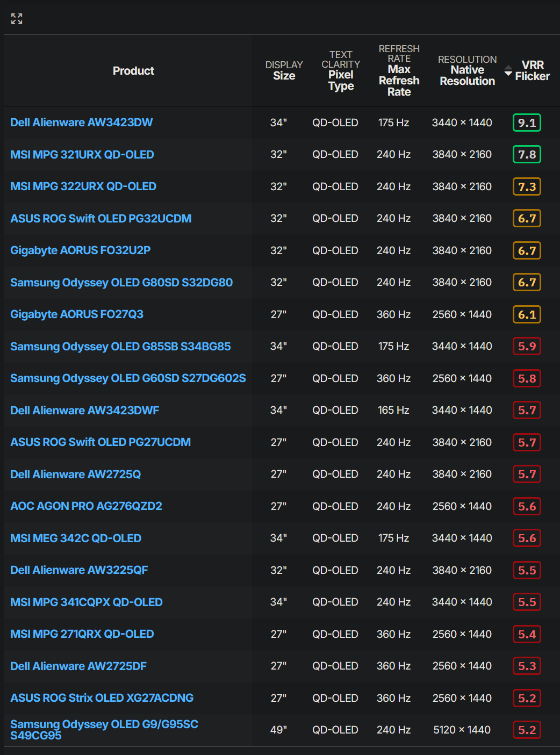Screen dimensions: 560x755
Task: Sort by Native Resolution column header
Action: click(467, 70)
